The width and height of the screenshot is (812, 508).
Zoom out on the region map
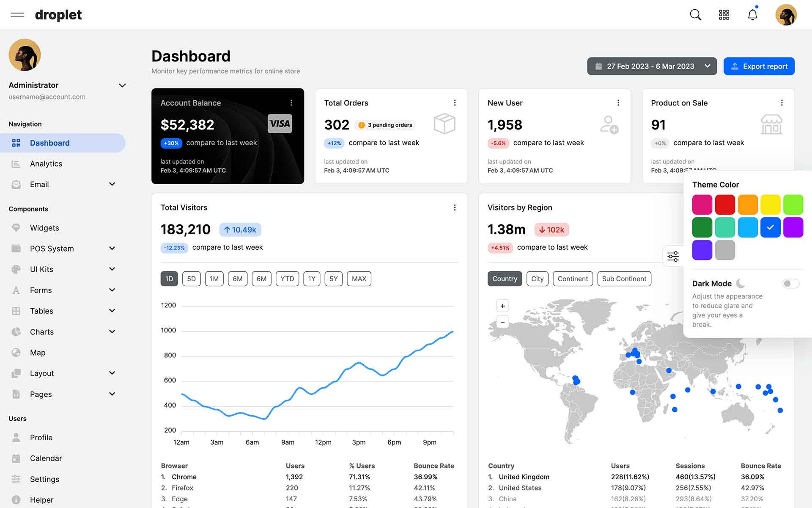[502, 322]
